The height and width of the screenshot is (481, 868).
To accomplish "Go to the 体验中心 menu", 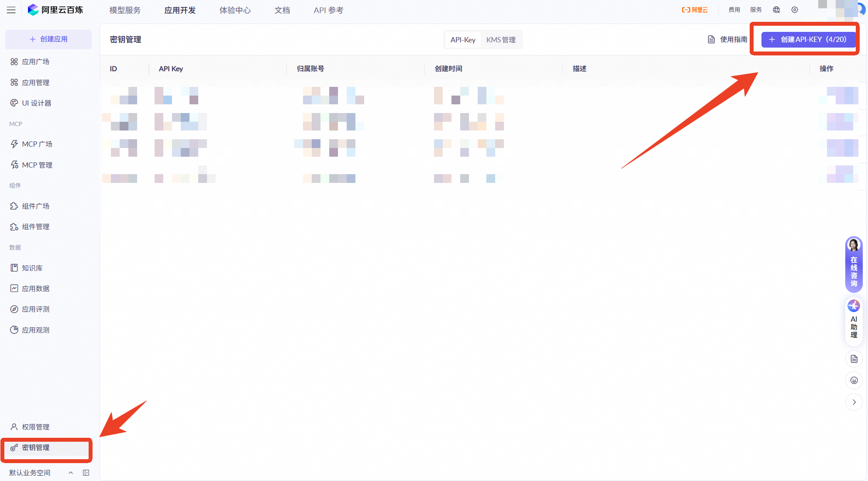I will click(x=235, y=10).
